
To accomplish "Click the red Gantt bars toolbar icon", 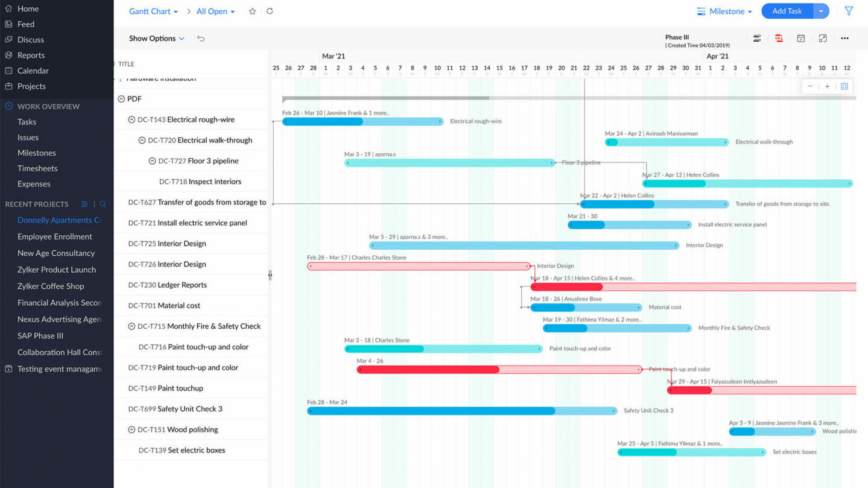I will (x=779, y=39).
